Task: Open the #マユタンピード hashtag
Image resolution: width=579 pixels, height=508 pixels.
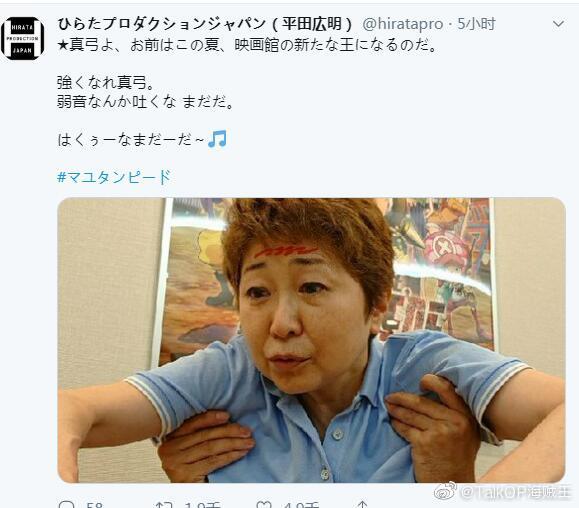Action: 114,177
